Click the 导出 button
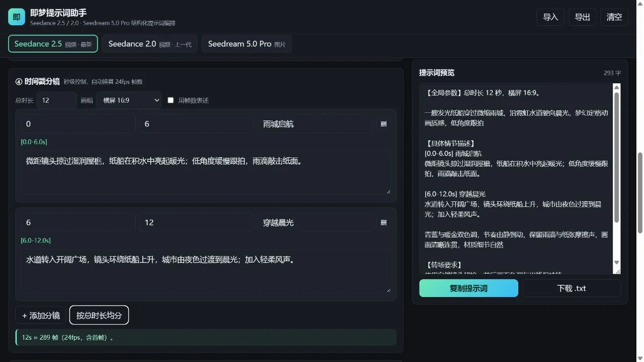Viewport: 644px width, 362px height. click(582, 17)
